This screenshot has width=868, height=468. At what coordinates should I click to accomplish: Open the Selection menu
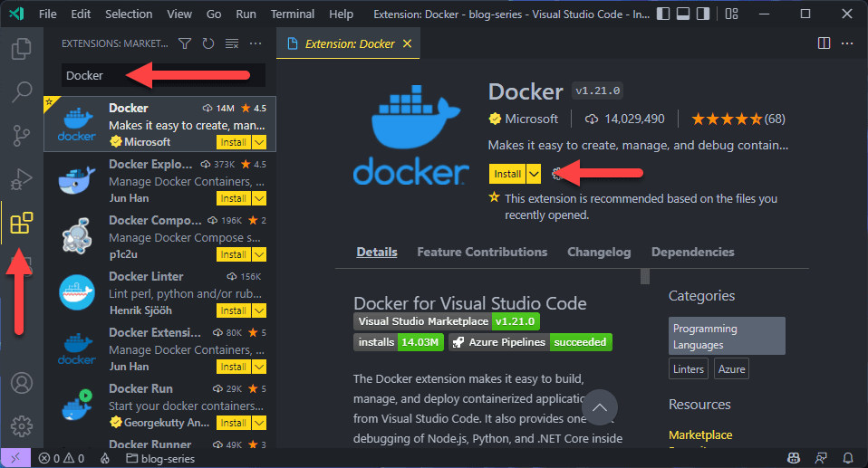pyautogui.click(x=129, y=14)
